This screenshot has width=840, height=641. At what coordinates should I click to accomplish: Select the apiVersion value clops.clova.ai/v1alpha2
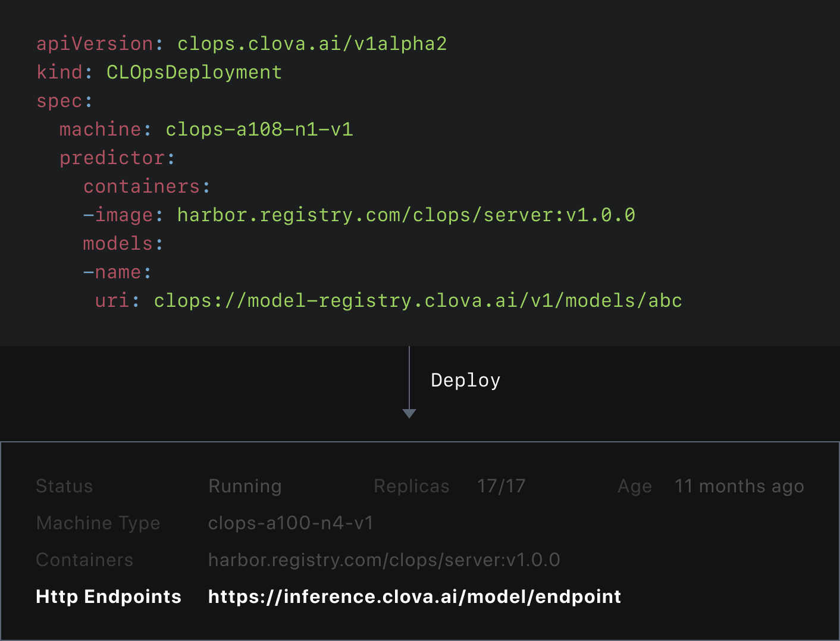coord(312,44)
